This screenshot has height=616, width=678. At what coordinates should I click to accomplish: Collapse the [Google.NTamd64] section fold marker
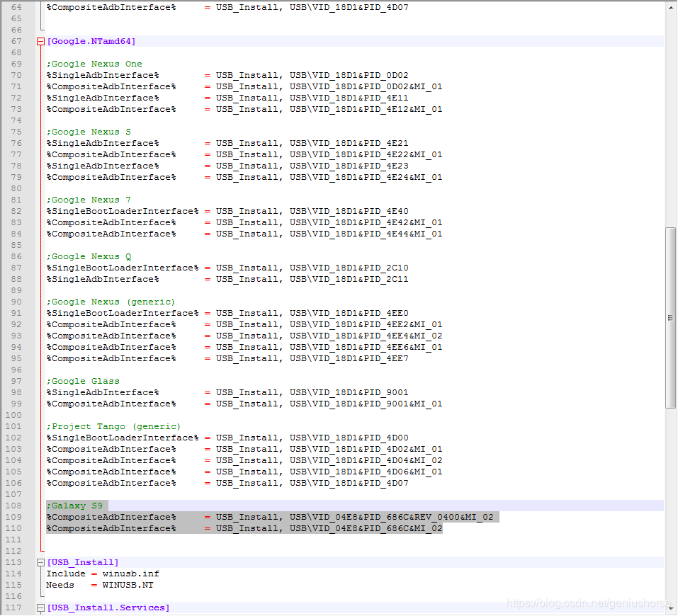(x=40, y=42)
